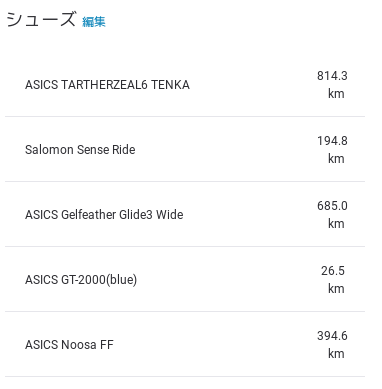Click the 685.0 distance value

tap(332, 206)
